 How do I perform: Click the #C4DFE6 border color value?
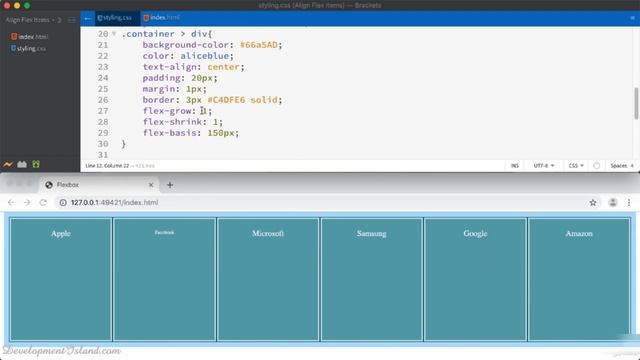pos(226,100)
